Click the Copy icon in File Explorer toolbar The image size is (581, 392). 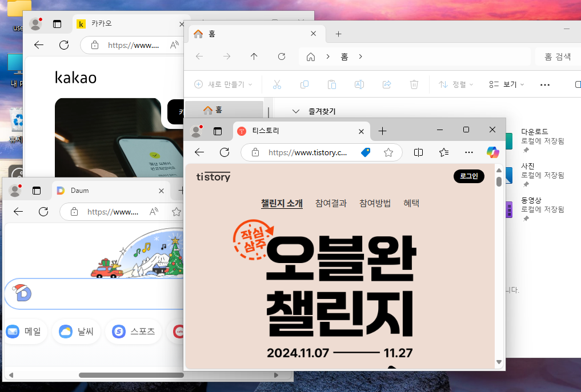click(304, 84)
